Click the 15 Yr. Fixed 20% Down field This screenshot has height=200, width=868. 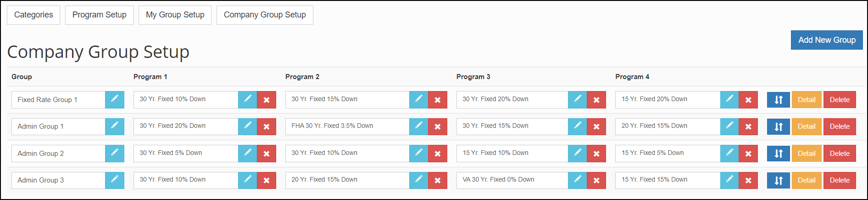point(668,100)
